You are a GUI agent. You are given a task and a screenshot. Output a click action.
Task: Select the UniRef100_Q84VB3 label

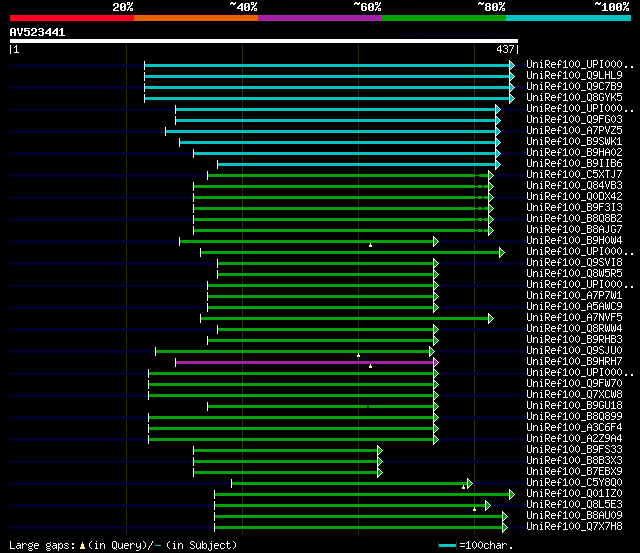pos(574,186)
